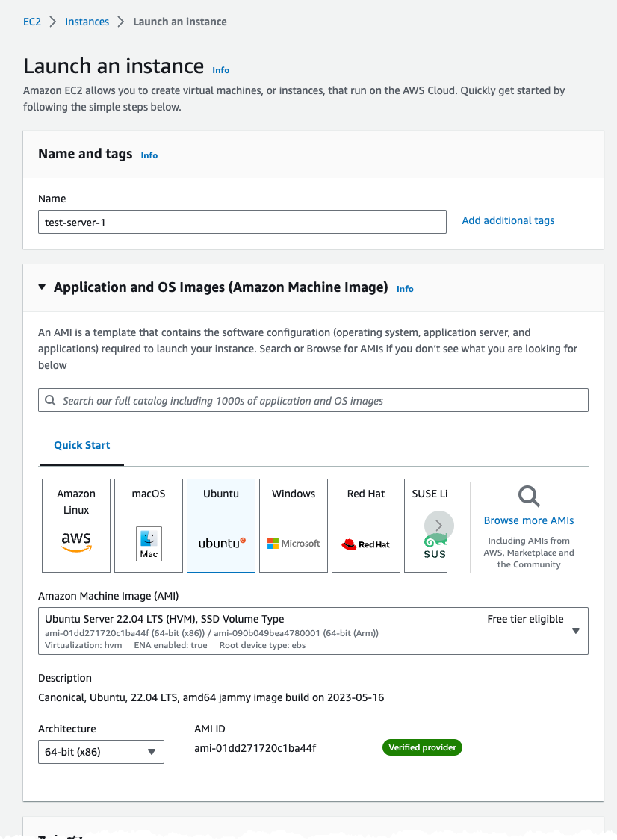
Task: Open the Amazon Machine Image dropdown
Action: [313, 631]
